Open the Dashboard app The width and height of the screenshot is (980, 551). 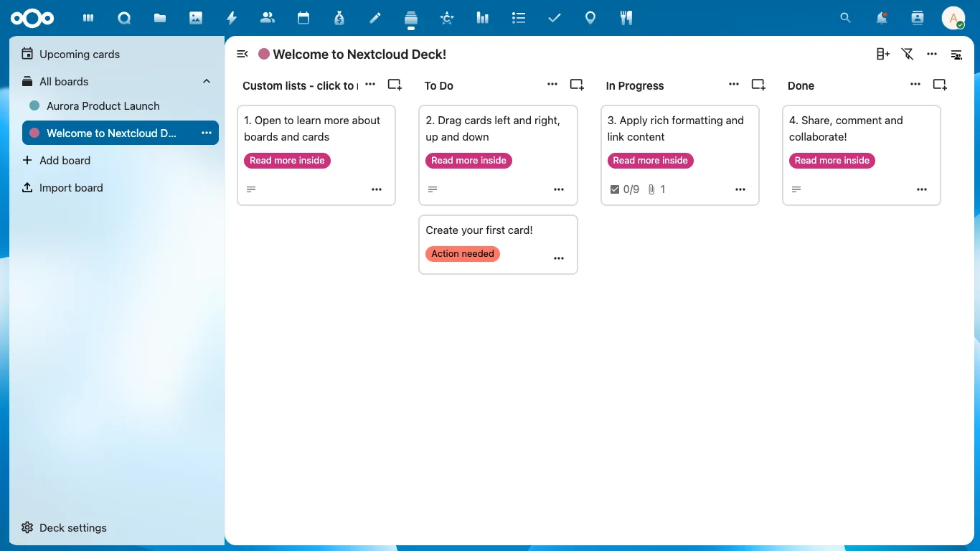point(88,18)
